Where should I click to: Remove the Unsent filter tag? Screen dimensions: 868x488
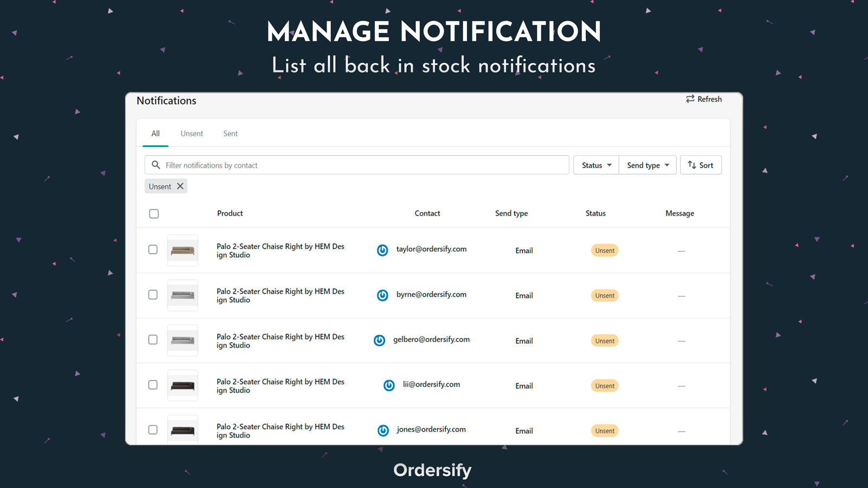(181, 185)
